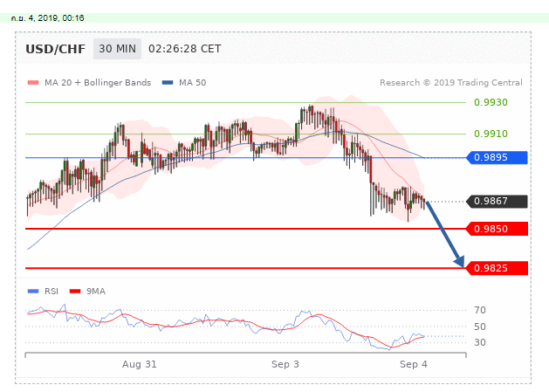Viewport: 549px width, 392px height.
Task: Click the Sep 4 date axis label
Action: [x=414, y=364]
